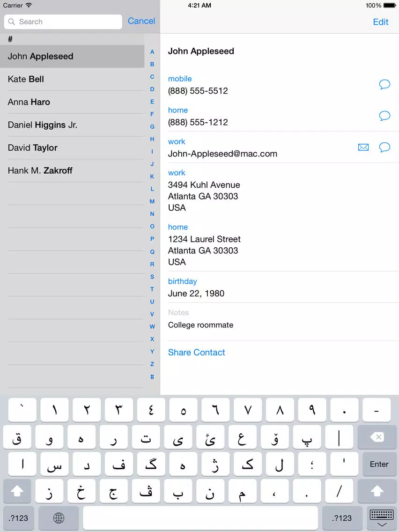This screenshot has height=532, width=399.
Task: Tap the Share Contact link
Action: pos(196,353)
